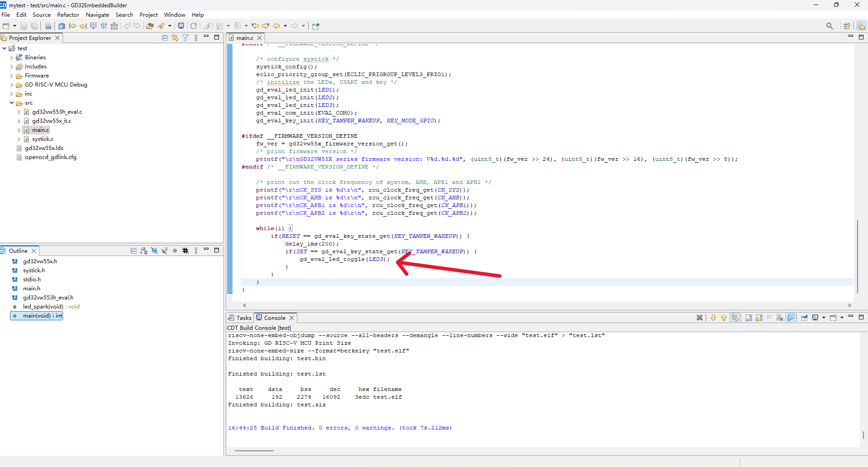The height and width of the screenshot is (468, 868).
Task: Click the build (binary 010) toolbar icon
Action: pos(48,26)
